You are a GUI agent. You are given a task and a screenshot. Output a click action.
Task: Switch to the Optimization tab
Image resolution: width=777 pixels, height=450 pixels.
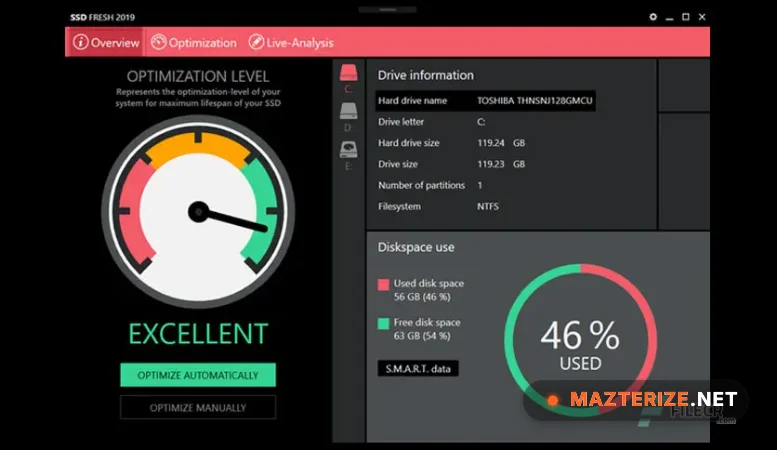click(x=194, y=42)
